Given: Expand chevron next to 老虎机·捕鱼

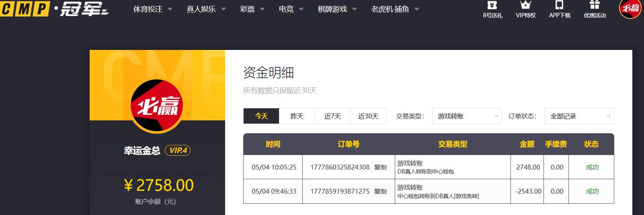Looking at the screenshot, I should tap(416, 9).
